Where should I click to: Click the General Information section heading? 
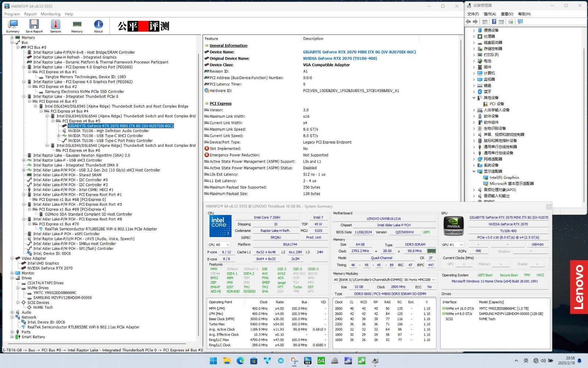point(228,46)
